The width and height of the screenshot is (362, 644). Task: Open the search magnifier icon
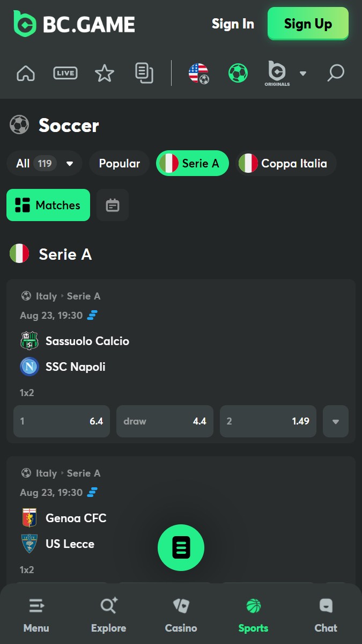tap(336, 73)
